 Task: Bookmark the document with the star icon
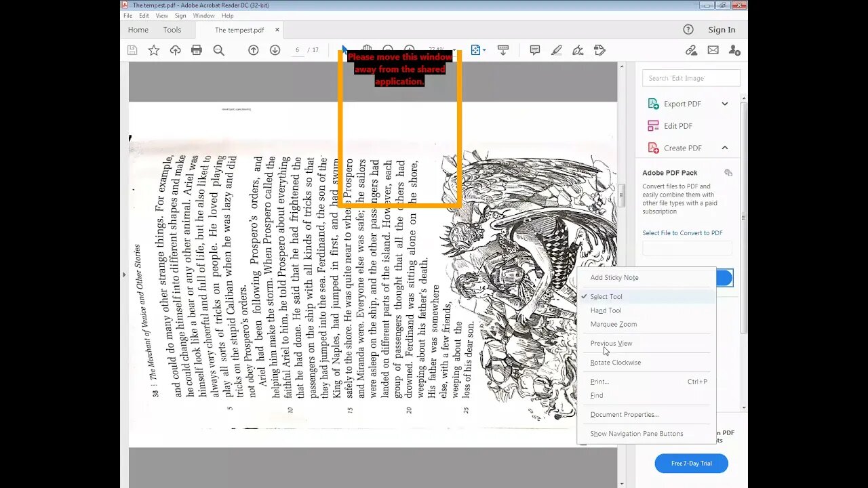(154, 50)
